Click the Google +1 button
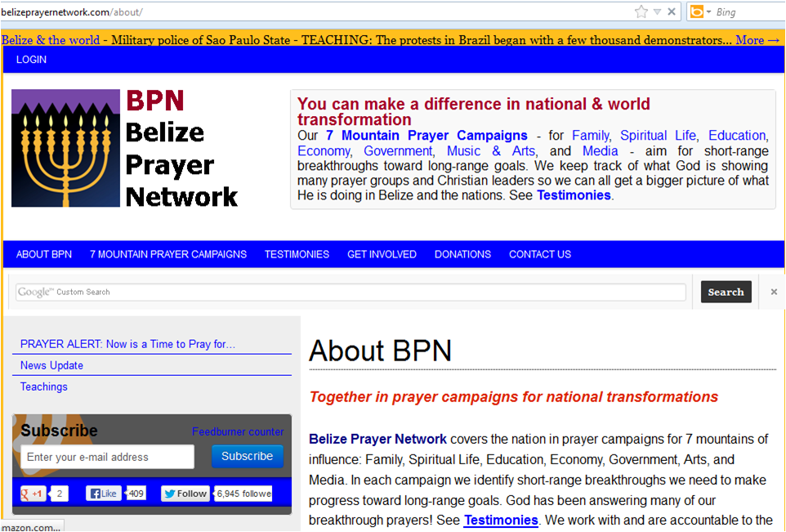This screenshot has height=532, width=786. (x=33, y=494)
